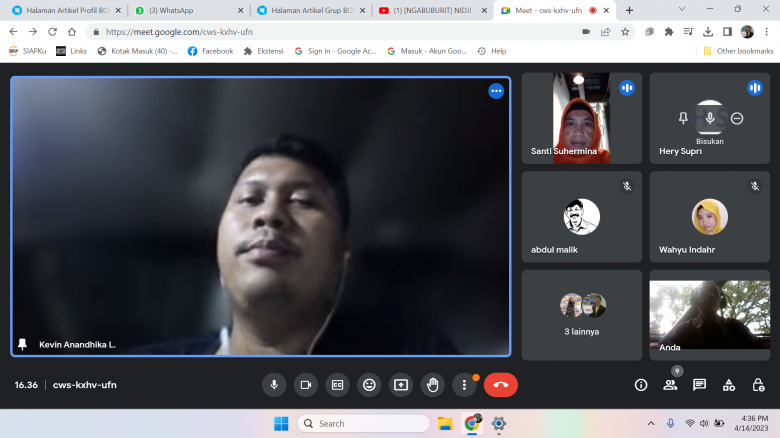Image resolution: width=780 pixels, height=438 pixels.
Task: Open the chat panel
Action: coord(700,385)
